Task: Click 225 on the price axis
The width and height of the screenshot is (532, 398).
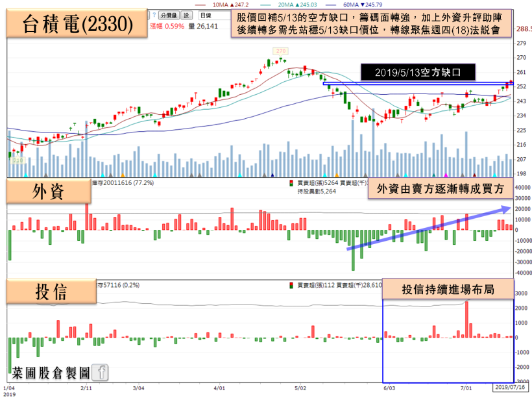Action: [x=521, y=130]
